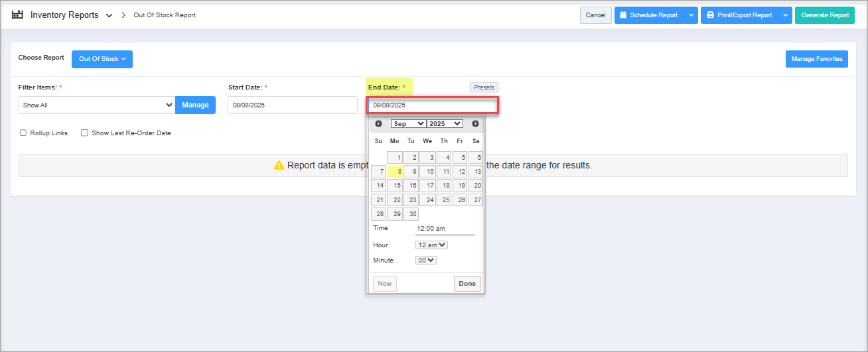This screenshot has height=352, width=868.
Task: Click the Generate Report button
Action: pyautogui.click(x=825, y=15)
